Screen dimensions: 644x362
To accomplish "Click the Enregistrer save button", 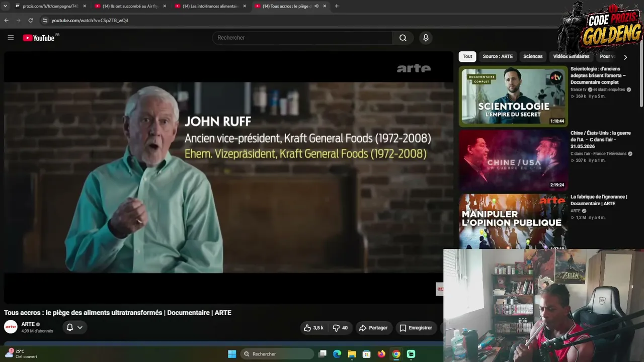I will coord(416,328).
